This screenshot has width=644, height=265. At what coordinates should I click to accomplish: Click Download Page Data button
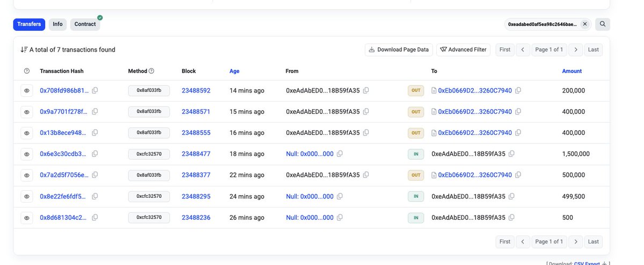pos(399,49)
